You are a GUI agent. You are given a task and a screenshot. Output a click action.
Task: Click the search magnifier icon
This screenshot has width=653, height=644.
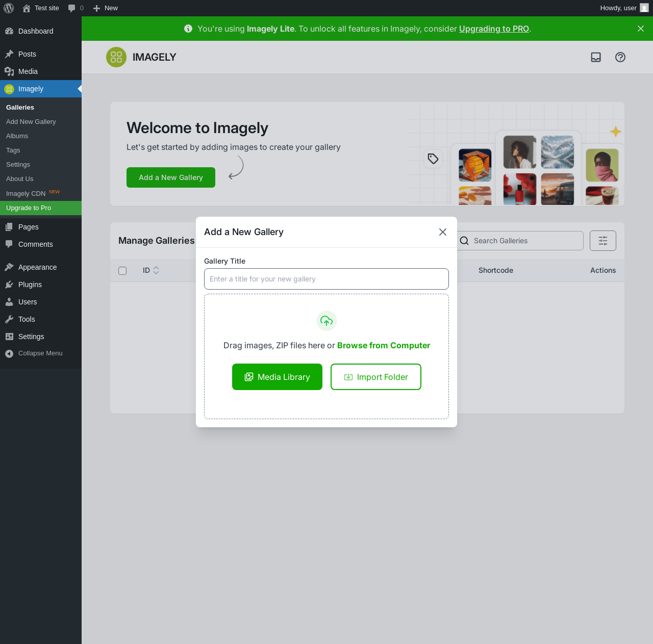[x=464, y=241]
